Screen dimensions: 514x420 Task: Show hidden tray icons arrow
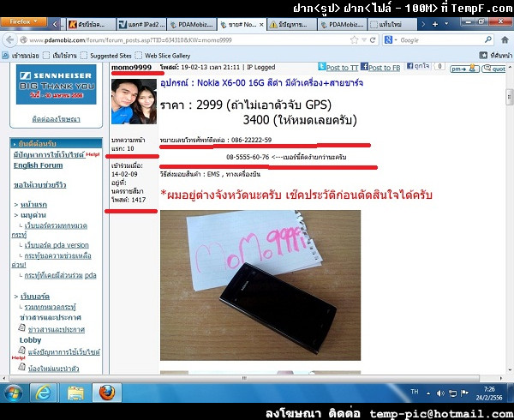428,393
